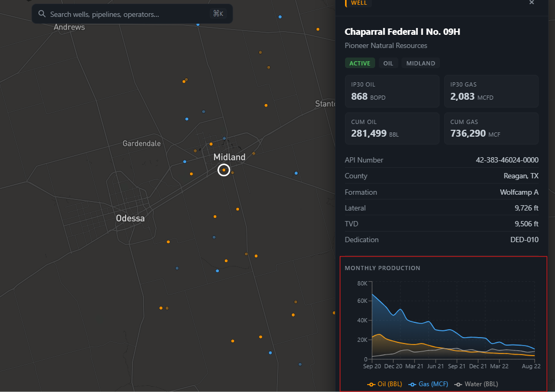Click the DED-010 dedication value
Image resolution: width=555 pixels, height=392 pixels.
pyautogui.click(x=524, y=240)
